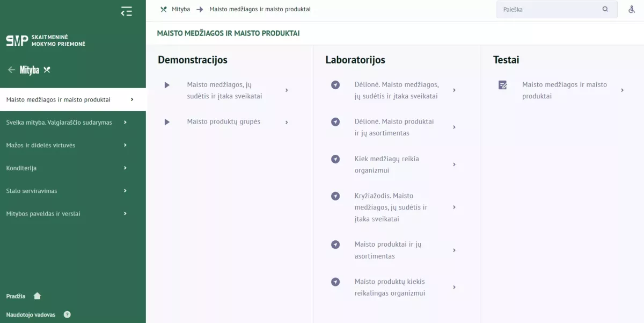This screenshot has width=644, height=323.
Task: Click inside the "Paieška" search field
Action: 547,9
